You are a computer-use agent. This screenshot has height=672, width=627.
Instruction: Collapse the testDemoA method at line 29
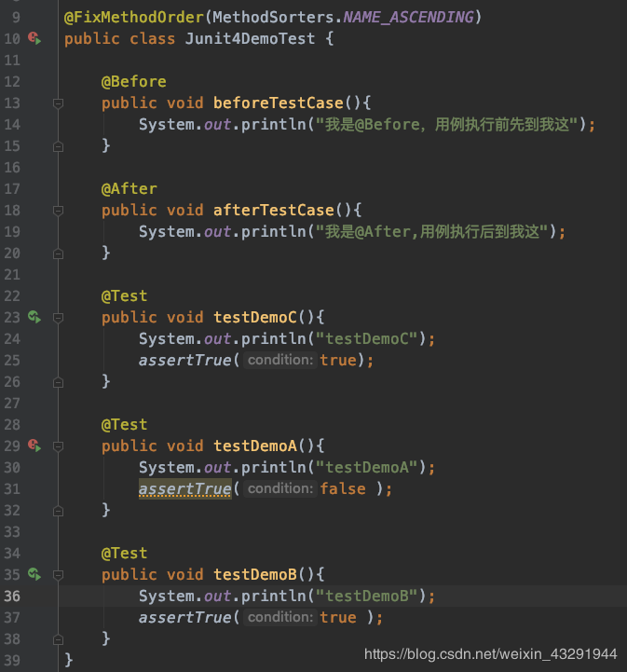[59, 446]
